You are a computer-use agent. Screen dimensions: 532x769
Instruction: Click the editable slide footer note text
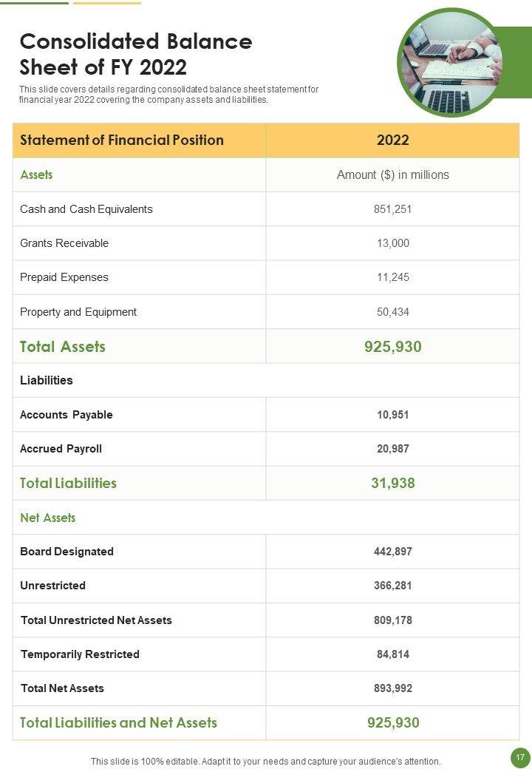click(x=265, y=761)
